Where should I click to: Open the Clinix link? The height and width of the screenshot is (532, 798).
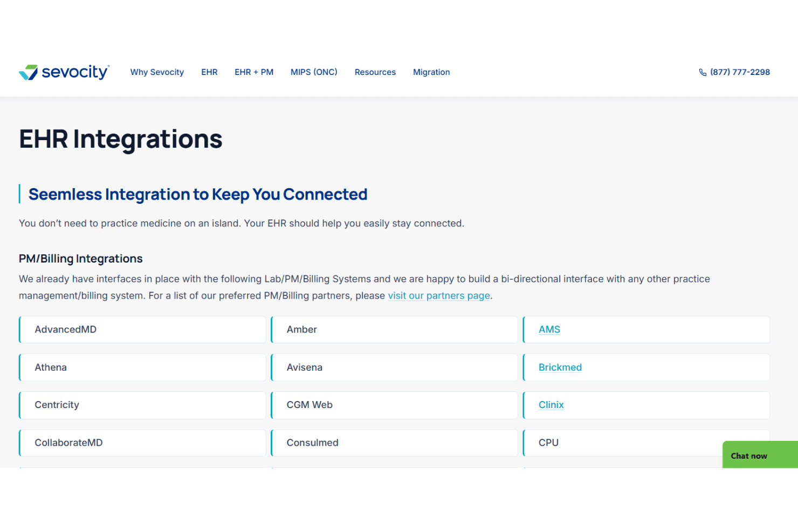[551, 405]
